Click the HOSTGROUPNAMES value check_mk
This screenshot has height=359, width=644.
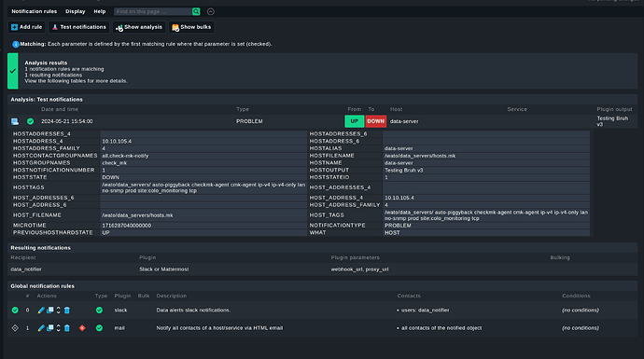(x=115, y=163)
